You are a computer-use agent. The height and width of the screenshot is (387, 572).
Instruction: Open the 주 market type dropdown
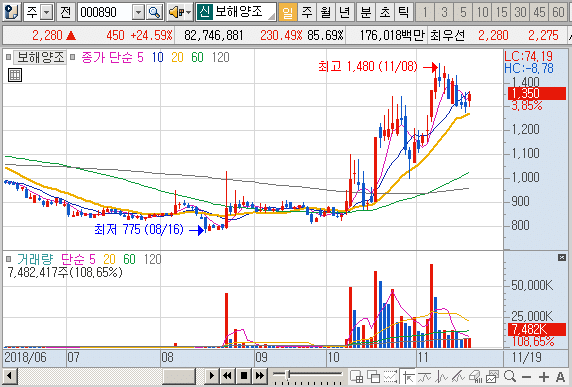click(47, 12)
